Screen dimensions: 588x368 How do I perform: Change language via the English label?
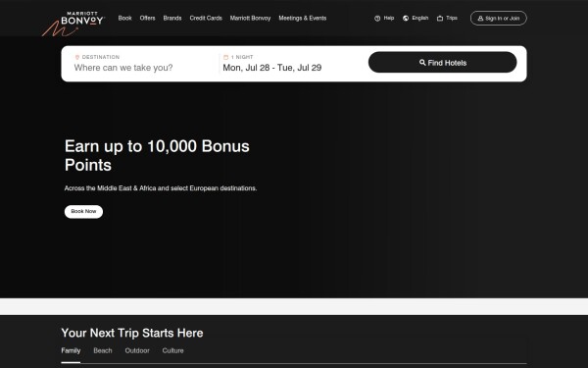click(420, 18)
